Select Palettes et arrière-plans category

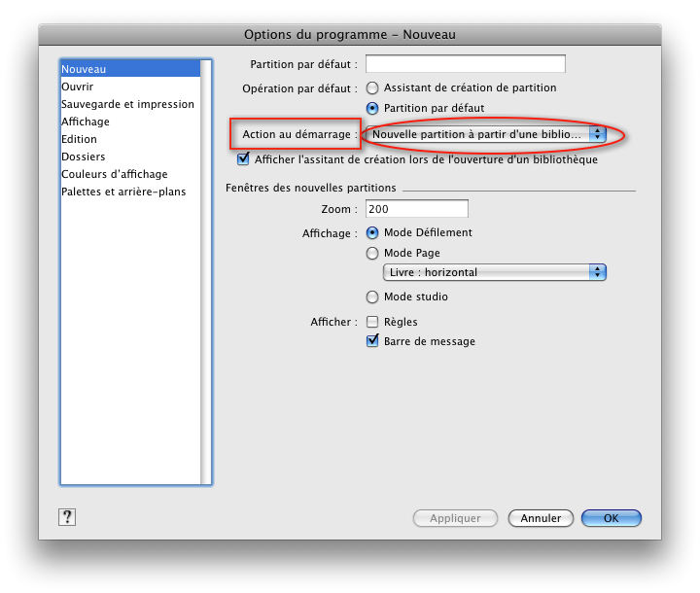(x=123, y=192)
